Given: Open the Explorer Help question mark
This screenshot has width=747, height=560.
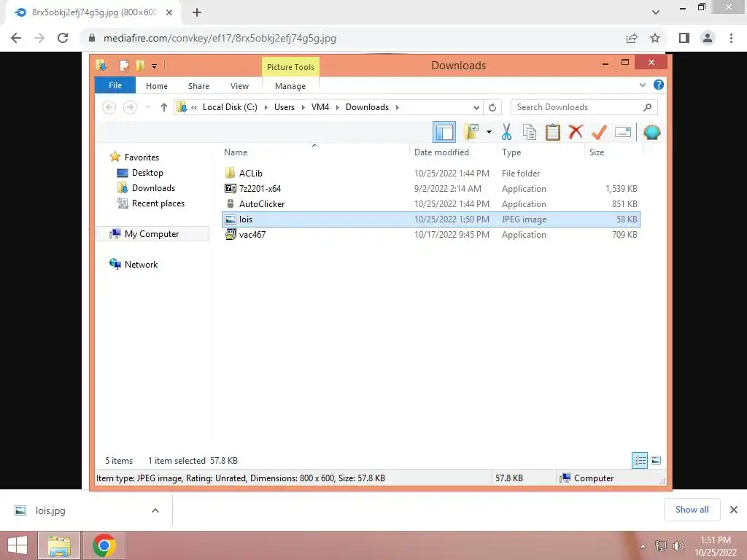Looking at the screenshot, I should [x=659, y=85].
